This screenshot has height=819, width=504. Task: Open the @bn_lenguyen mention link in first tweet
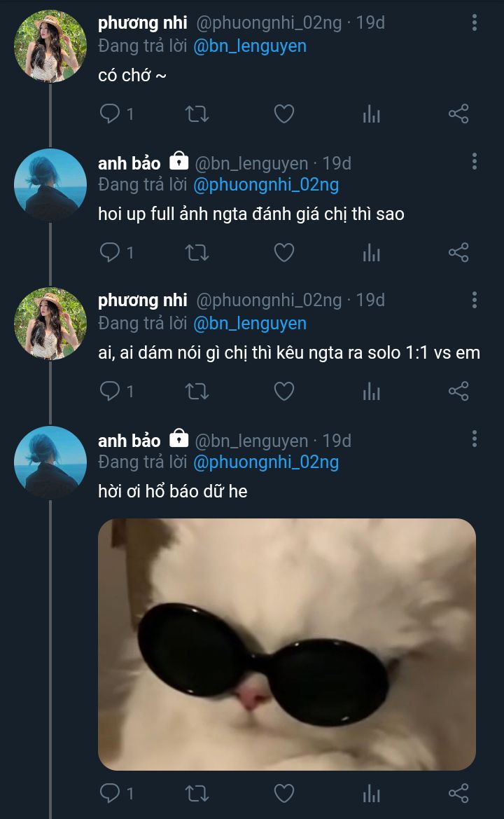249,46
